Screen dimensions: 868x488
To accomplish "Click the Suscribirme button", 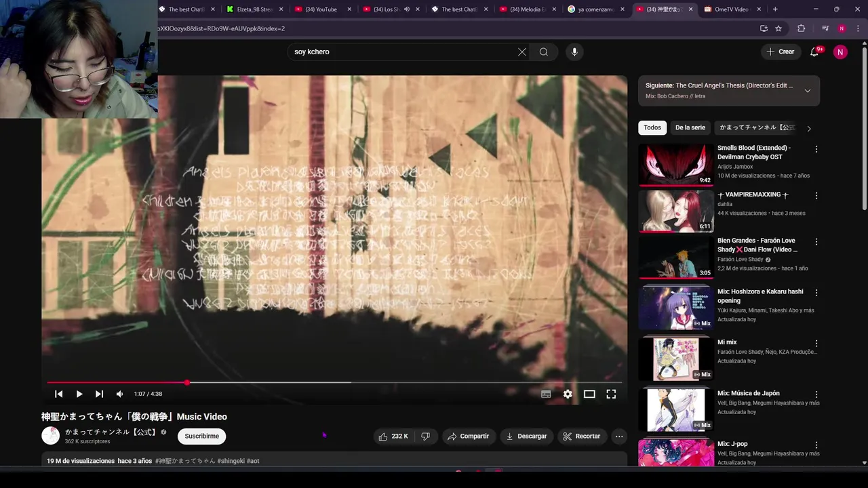I will (202, 436).
